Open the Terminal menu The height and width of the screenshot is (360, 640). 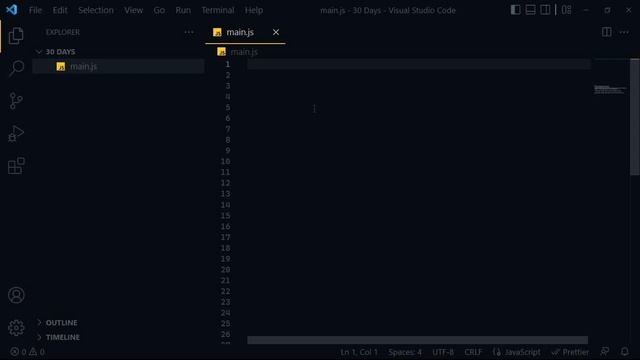[x=218, y=10]
